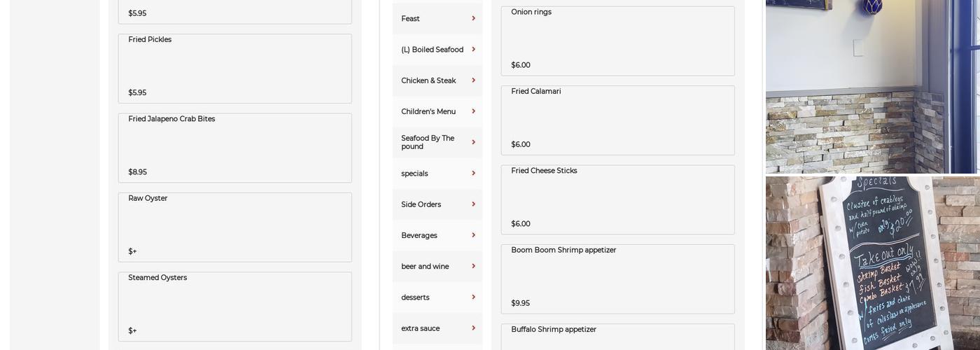Click the chevron arrow next to Feast
This screenshot has width=980, height=350.
[473, 18]
